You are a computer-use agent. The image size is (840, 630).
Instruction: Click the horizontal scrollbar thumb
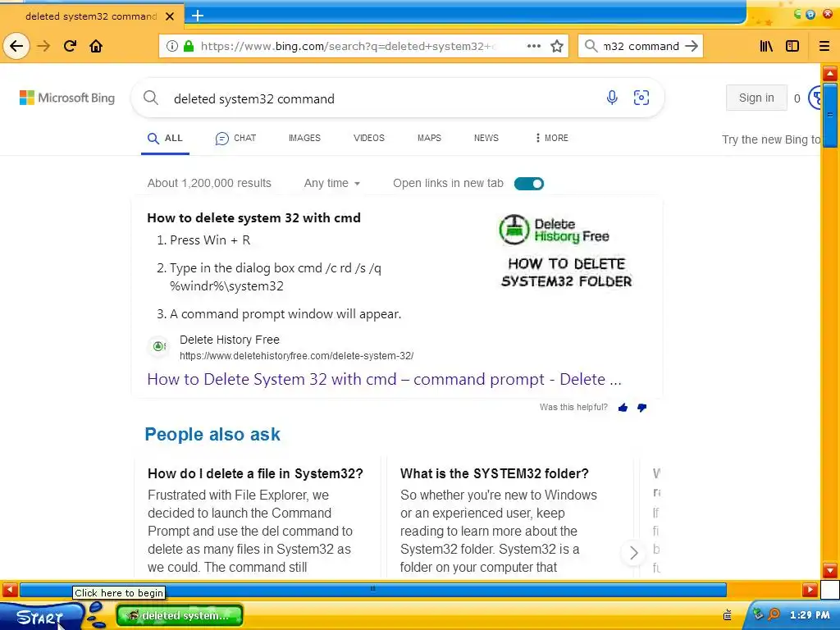(x=373, y=589)
